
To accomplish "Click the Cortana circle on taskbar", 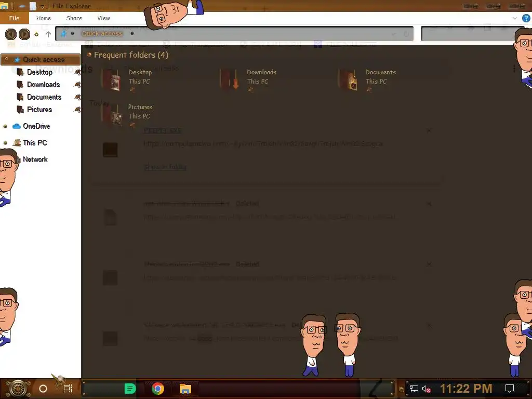I will pos(43,389).
